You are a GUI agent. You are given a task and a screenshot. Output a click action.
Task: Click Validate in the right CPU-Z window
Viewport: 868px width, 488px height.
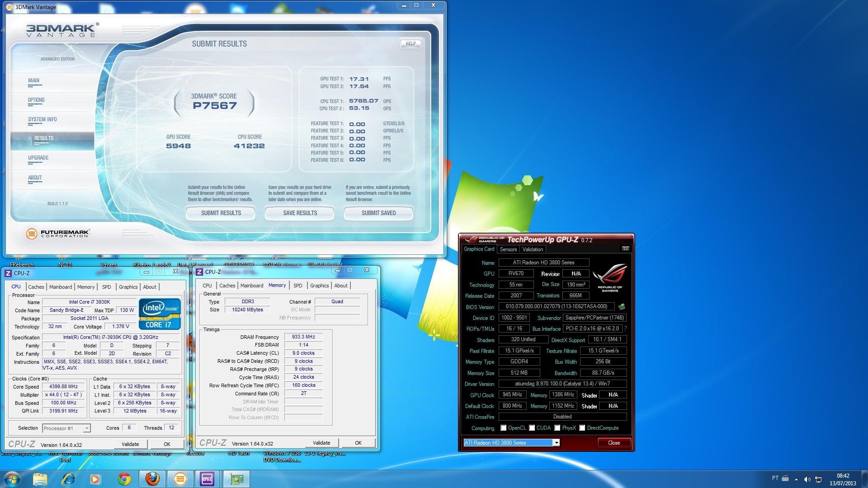pyautogui.click(x=321, y=443)
